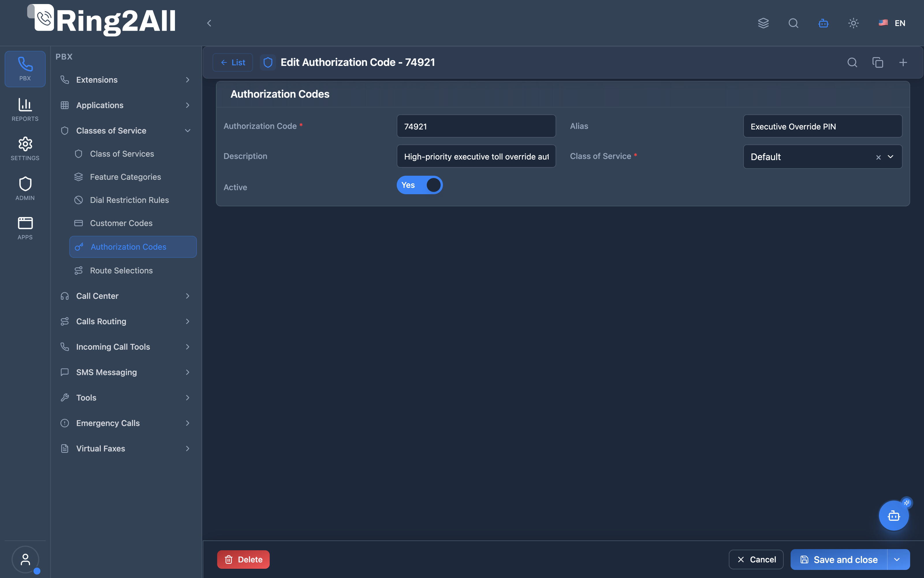Click the Description input field
924x578 pixels.
(476, 156)
